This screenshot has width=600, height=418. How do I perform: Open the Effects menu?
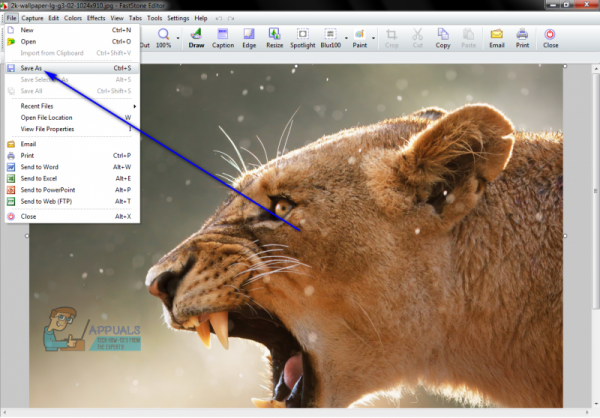click(96, 18)
